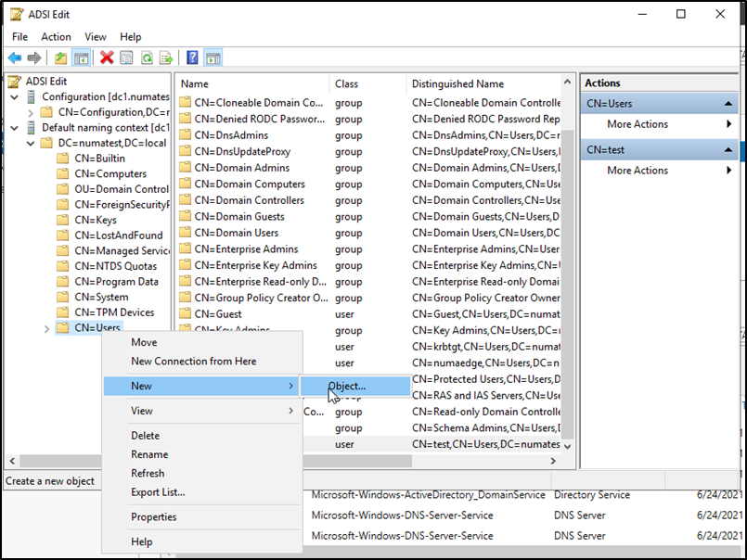Toggle Show/Hide Console Tree icon
The width and height of the screenshot is (747, 560).
[x=81, y=57]
